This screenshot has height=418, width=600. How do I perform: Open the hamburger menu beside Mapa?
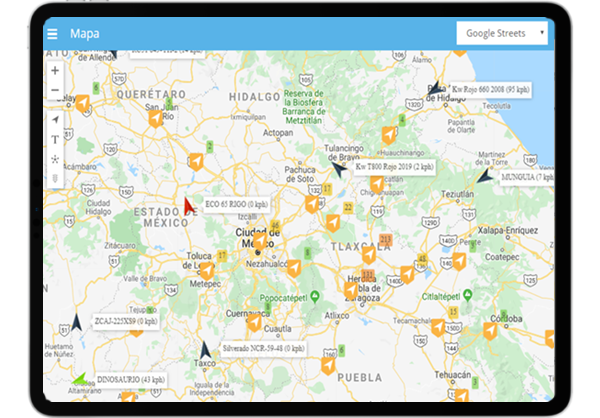[52, 34]
